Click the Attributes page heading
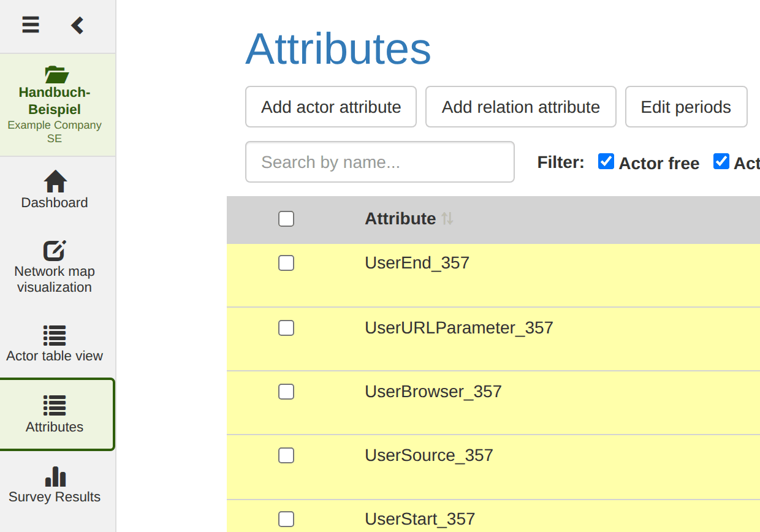Image resolution: width=760 pixels, height=532 pixels. click(x=338, y=49)
